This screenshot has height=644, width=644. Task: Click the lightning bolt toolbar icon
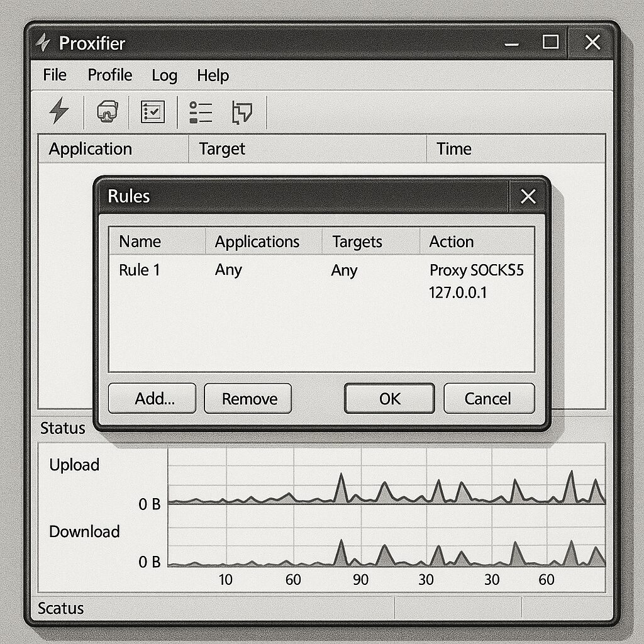click(59, 111)
